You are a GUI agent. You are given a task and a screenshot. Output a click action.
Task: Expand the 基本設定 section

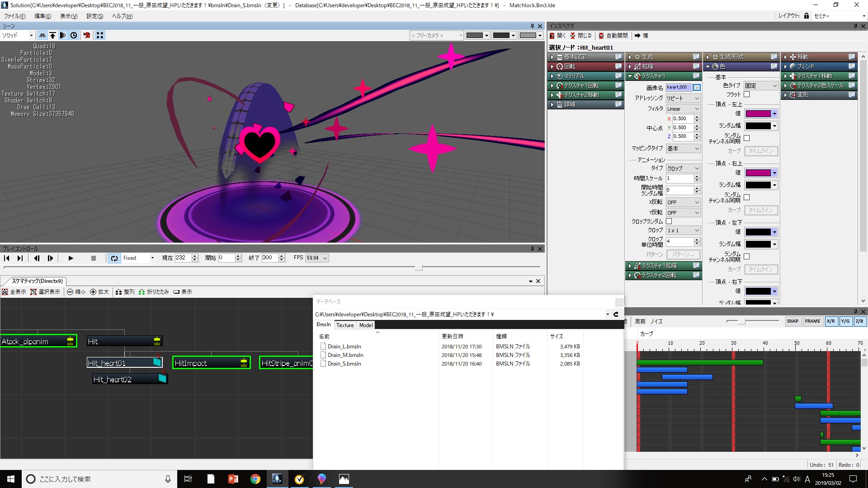tap(552, 57)
